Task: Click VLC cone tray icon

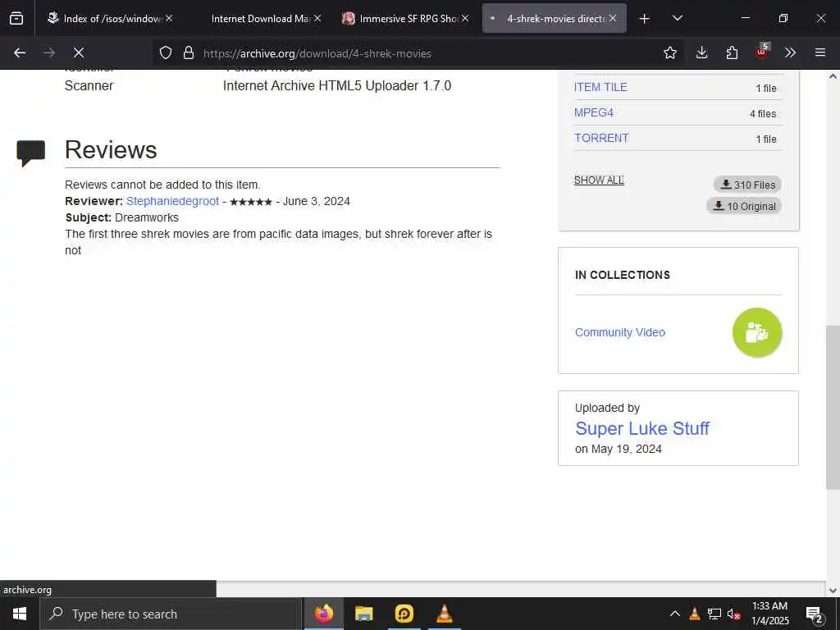Action: pos(694,614)
